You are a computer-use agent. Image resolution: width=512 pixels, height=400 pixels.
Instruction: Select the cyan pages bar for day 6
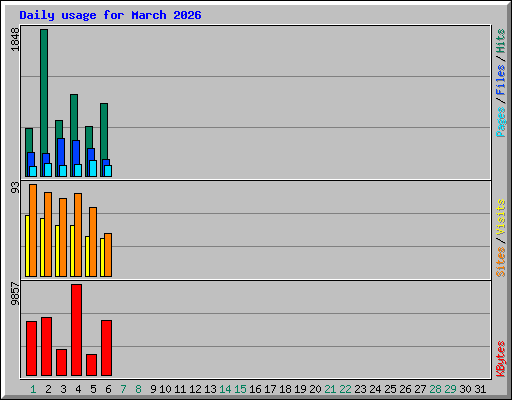tap(108, 171)
